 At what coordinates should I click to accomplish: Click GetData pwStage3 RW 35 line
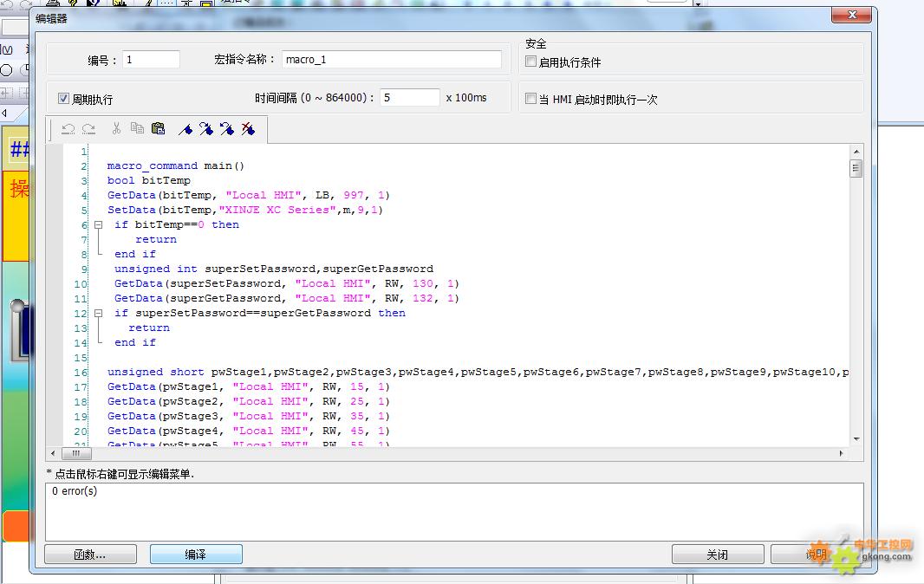click(248, 416)
